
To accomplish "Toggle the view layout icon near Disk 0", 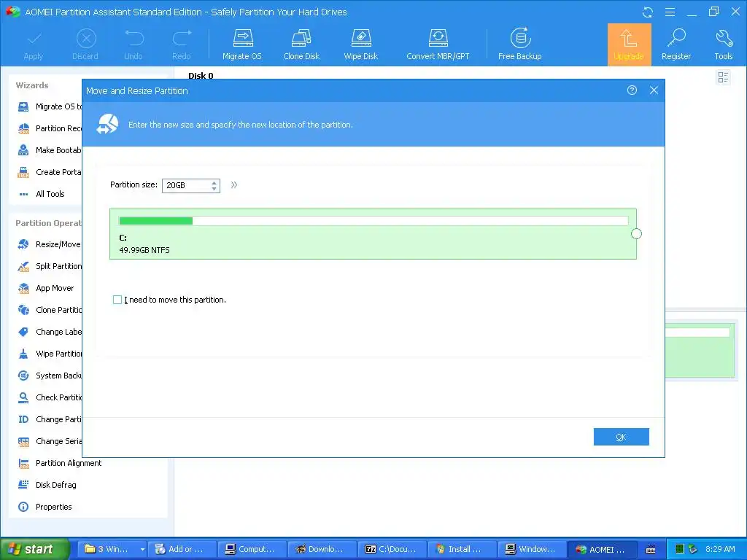I will (723, 77).
